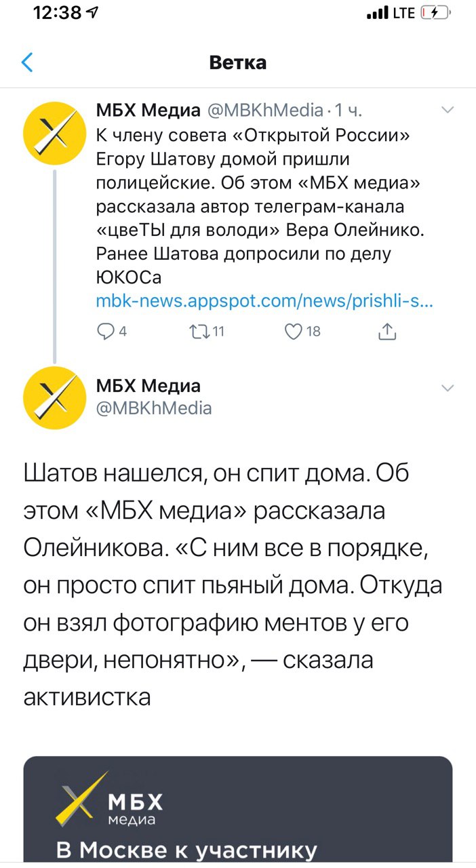476x868 pixels.
Task: Tap the МБХ Медиа name in the second tweet
Action: [148, 386]
